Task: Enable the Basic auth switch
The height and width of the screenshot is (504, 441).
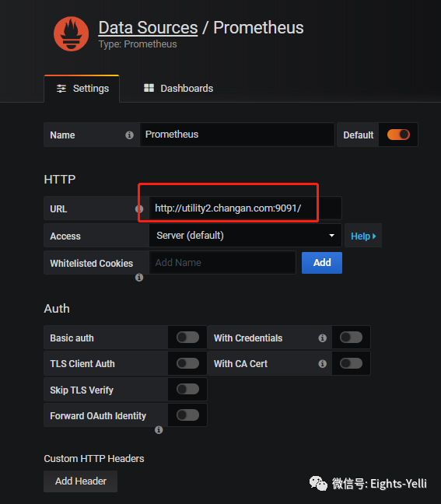Action: pos(187,338)
